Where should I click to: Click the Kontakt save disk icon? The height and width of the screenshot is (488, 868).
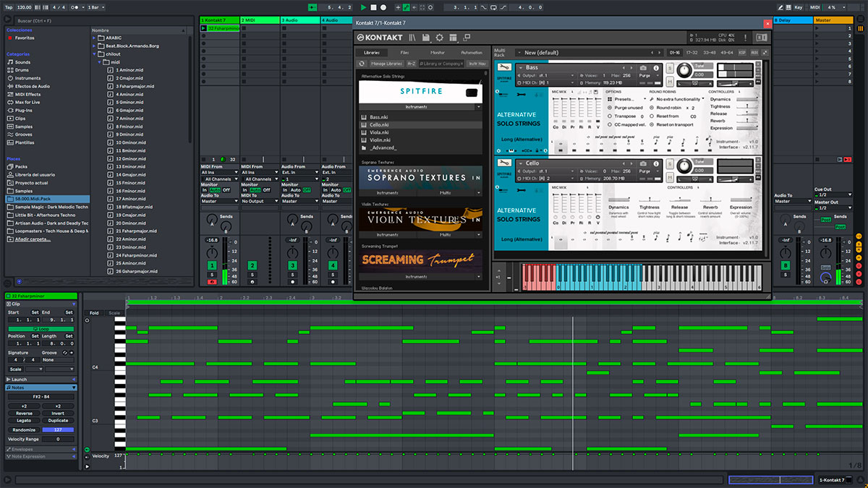coord(426,37)
